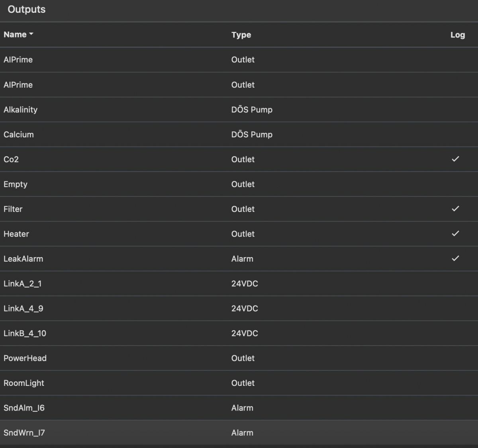Toggle the Name column sort arrow
The height and width of the screenshot is (448, 478).
click(31, 34)
